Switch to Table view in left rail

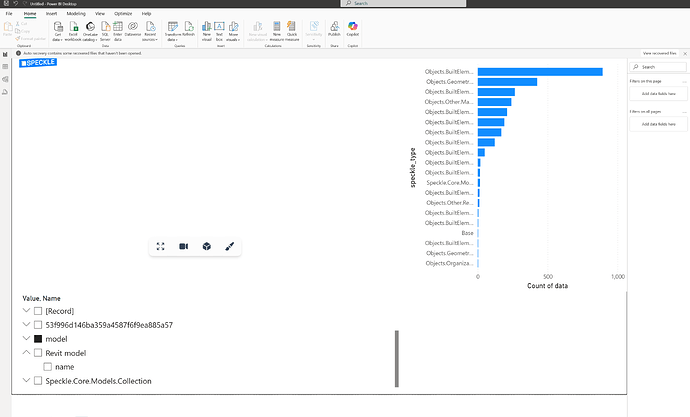[5, 67]
